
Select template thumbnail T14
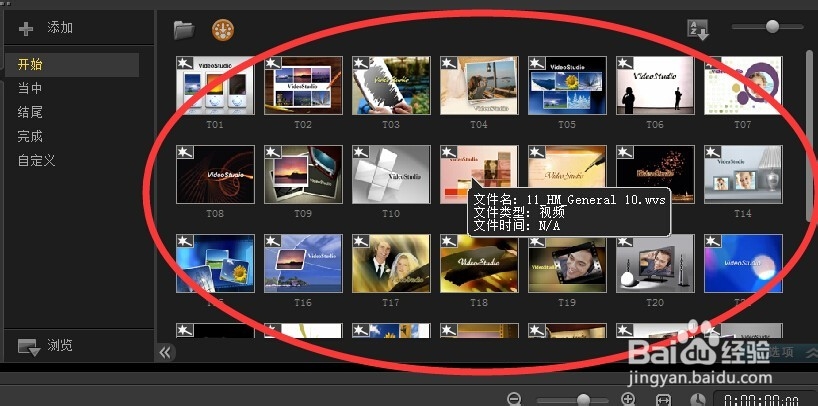coord(743,174)
